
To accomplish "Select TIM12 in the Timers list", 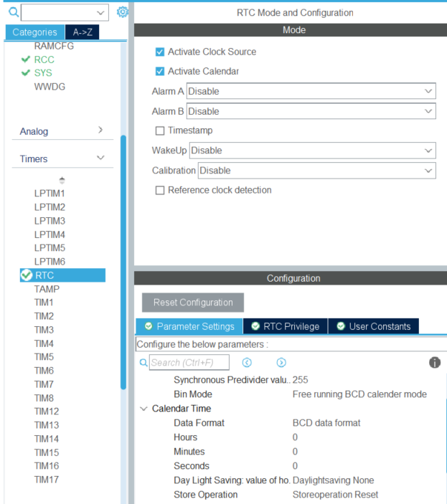I will [x=47, y=412].
